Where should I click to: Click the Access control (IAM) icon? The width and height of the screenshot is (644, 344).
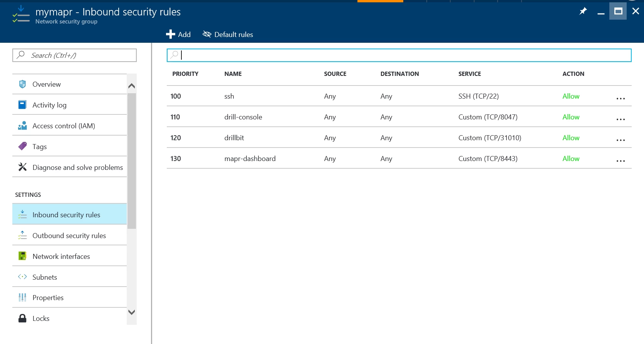22,126
